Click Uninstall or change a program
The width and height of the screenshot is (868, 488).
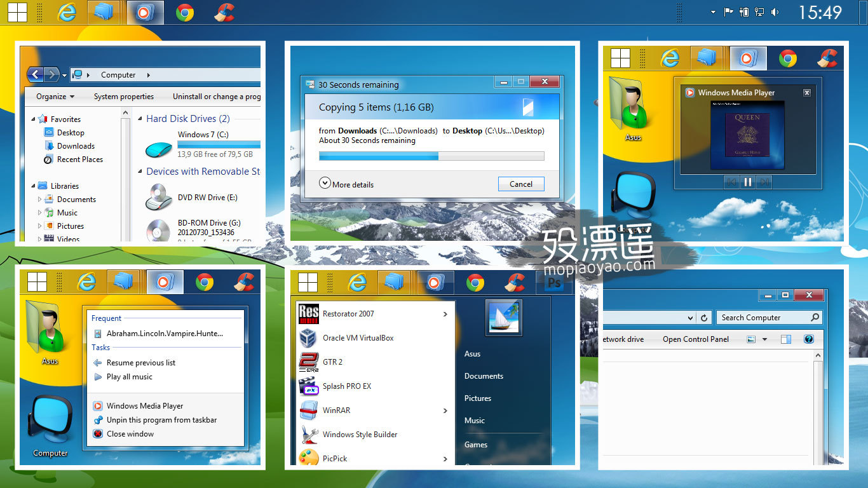217,97
